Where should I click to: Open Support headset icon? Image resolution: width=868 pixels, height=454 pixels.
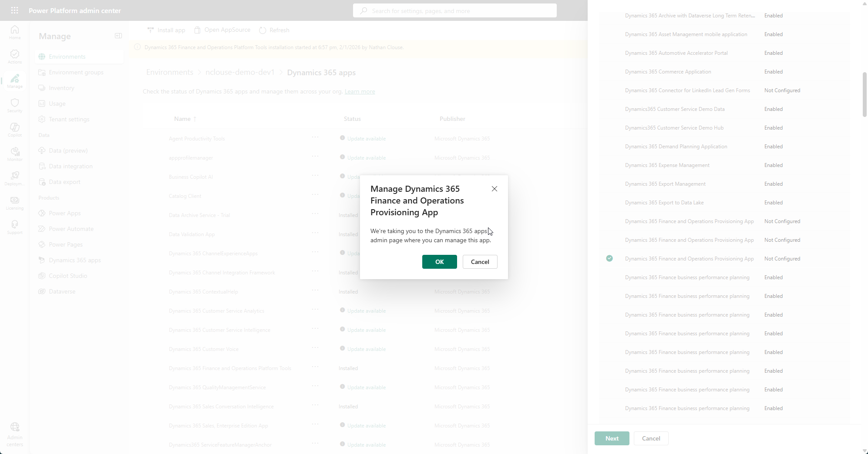click(15, 227)
